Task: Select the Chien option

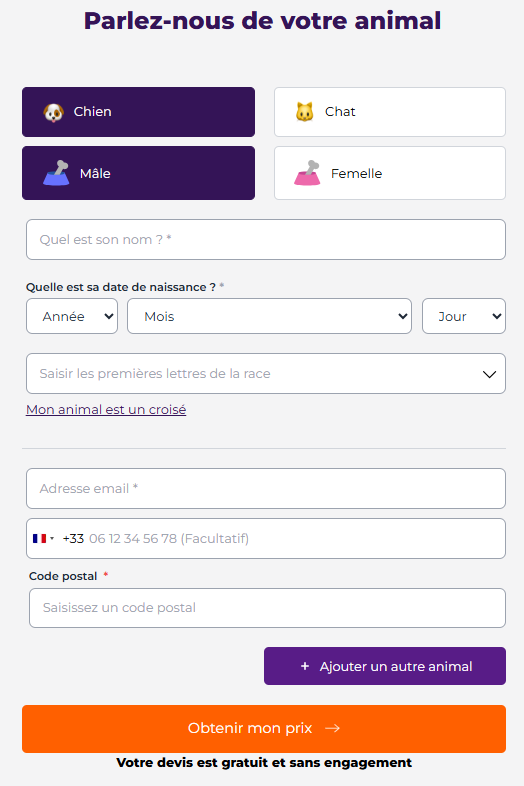Action: pyautogui.click(x=138, y=112)
